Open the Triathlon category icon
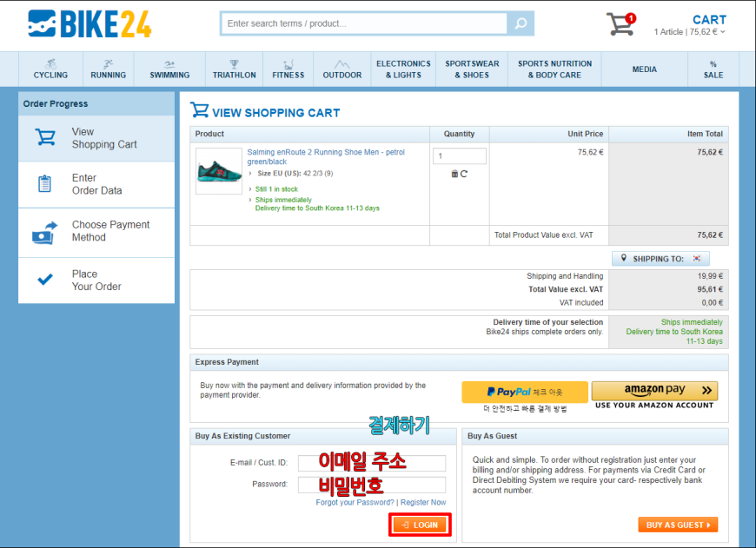Screen dimensions: 756x548 pyautogui.click(x=235, y=63)
